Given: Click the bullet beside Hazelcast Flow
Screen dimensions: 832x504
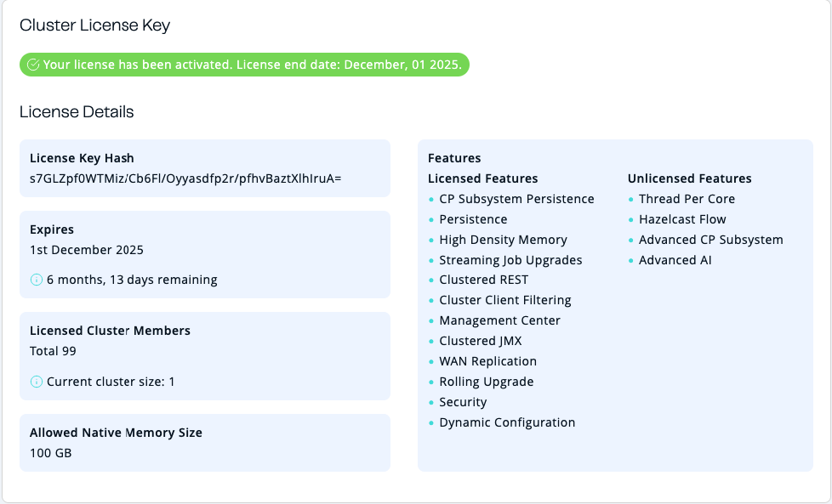Looking at the screenshot, I should tap(631, 219).
